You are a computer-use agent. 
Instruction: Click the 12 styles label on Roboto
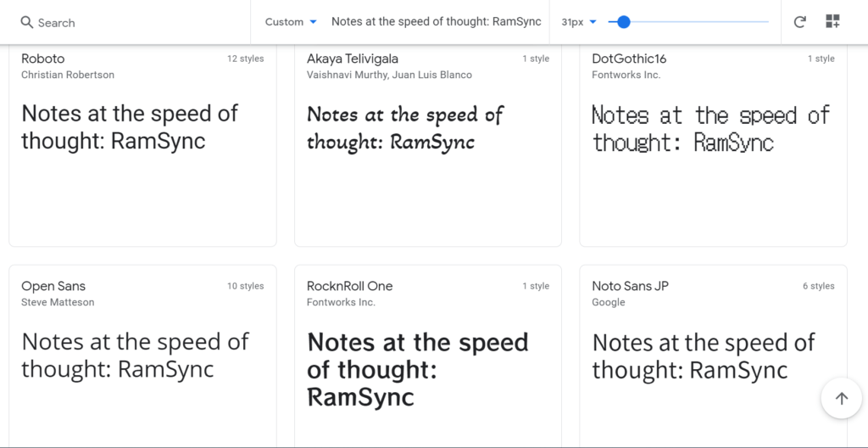click(245, 59)
